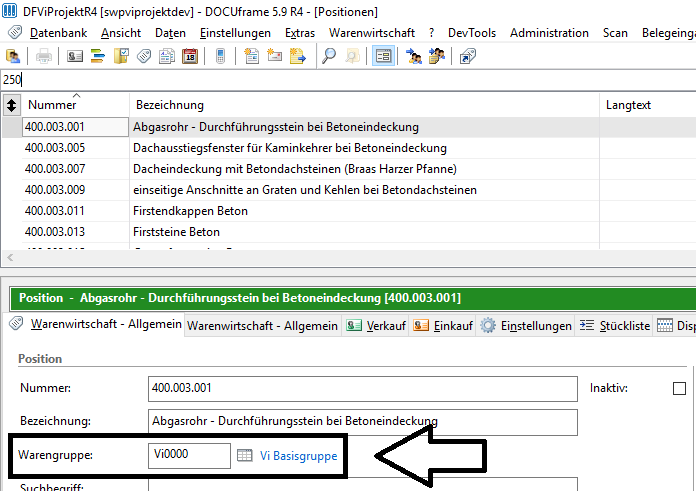The image size is (696, 491).
Task: Open the Scan menu
Action: pos(615,33)
